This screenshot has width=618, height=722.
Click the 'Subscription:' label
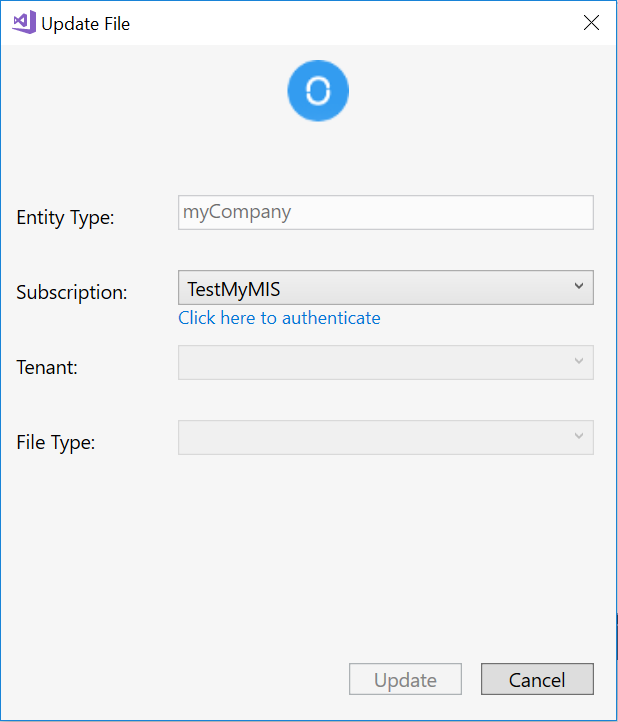pyautogui.click(x=71, y=292)
